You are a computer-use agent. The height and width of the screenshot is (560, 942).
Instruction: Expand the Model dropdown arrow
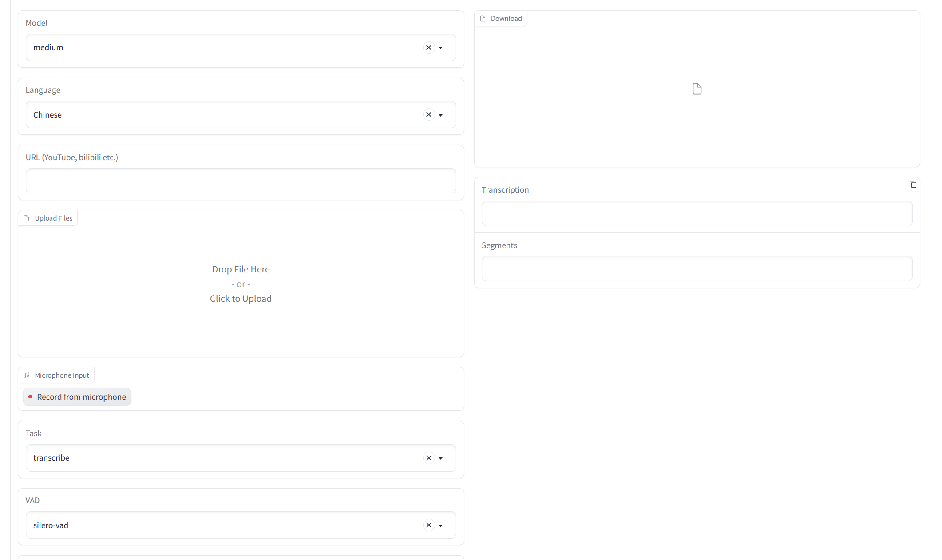point(441,47)
